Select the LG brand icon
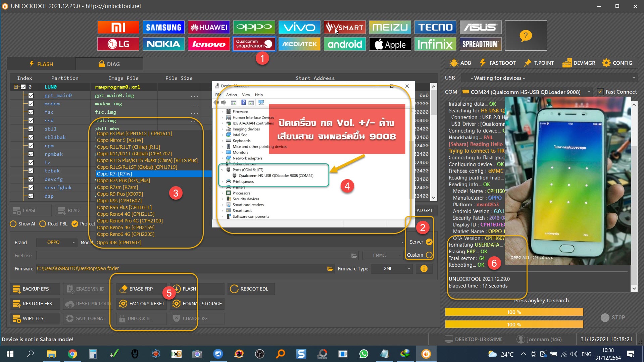644x362 pixels. click(x=118, y=44)
